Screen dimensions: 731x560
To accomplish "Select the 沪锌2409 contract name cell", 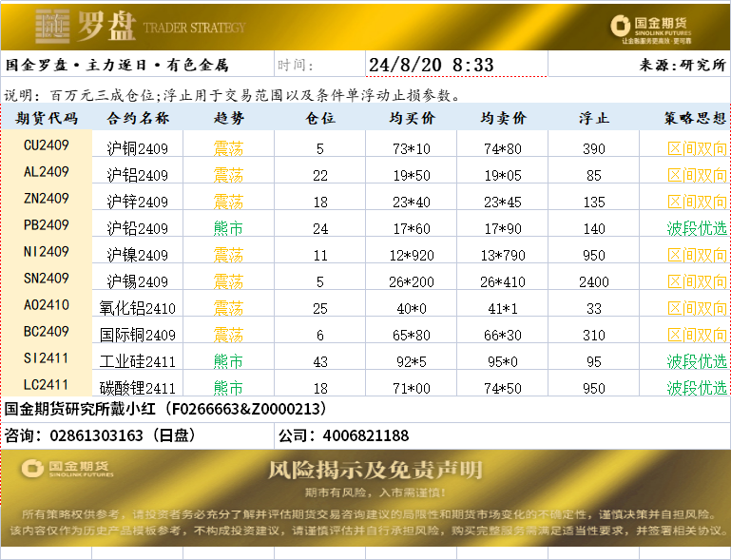I will [x=138, y=197].
